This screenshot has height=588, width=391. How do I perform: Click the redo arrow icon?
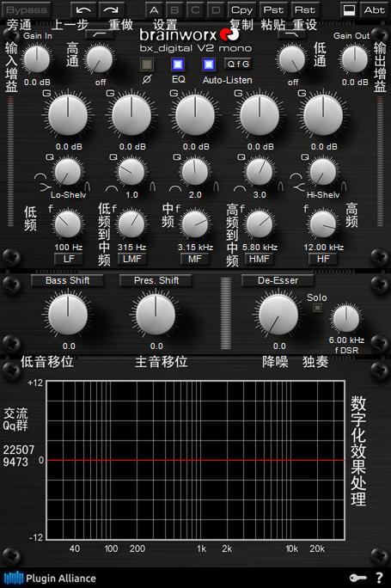click(x=111, y=10)
